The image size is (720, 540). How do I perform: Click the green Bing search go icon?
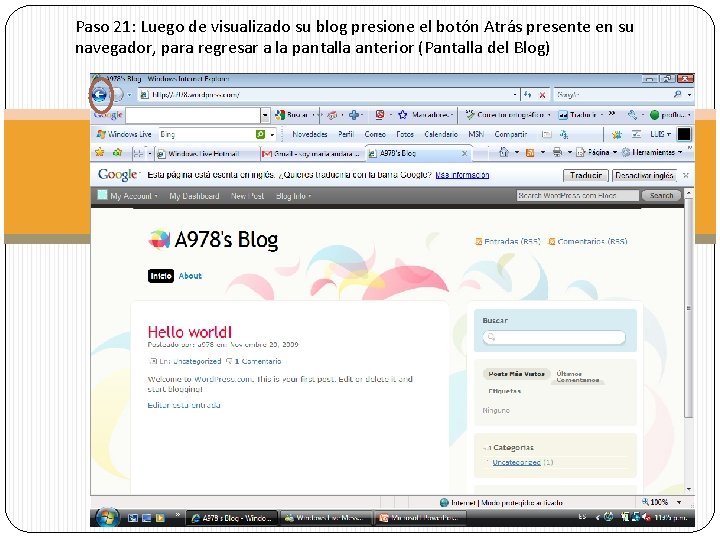click(x=260, y=134)
